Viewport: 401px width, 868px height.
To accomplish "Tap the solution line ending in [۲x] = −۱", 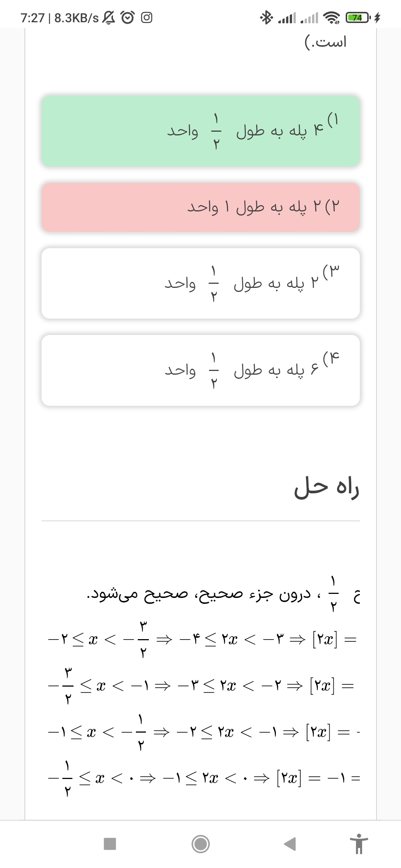I will click(x=203, y=778).
